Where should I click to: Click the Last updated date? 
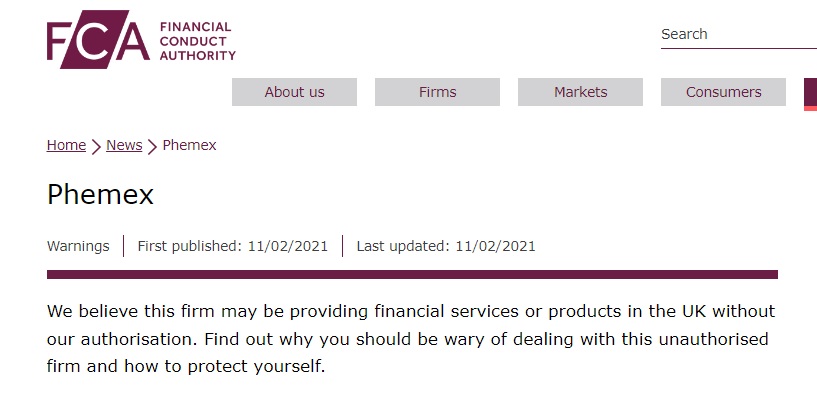(x=496, y=246)
